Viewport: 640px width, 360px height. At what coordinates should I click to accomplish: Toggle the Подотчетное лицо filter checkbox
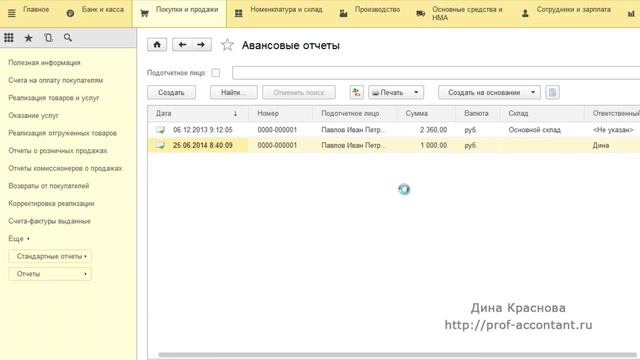tap(216, 73)
